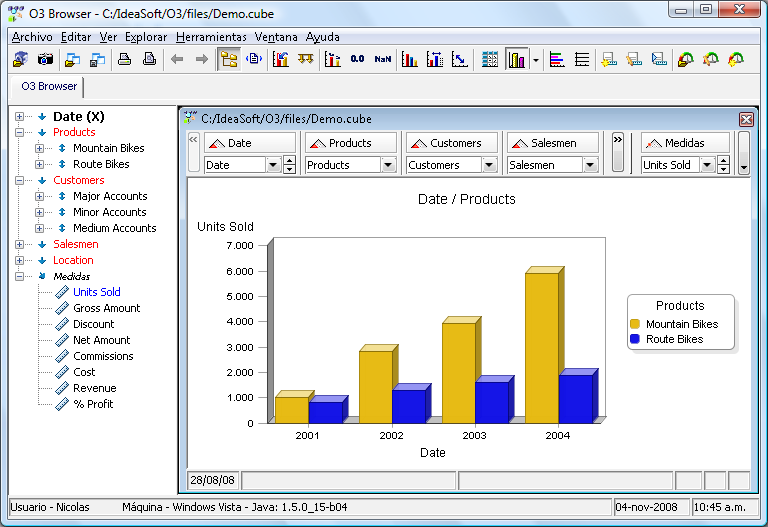Open the Date level dropdown

(273, 165)
